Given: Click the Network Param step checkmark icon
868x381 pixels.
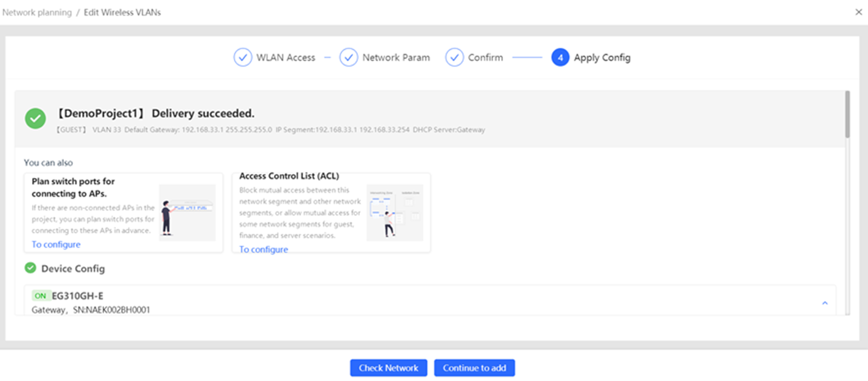Looking at the screenshot, I should [x=349, y=58].
